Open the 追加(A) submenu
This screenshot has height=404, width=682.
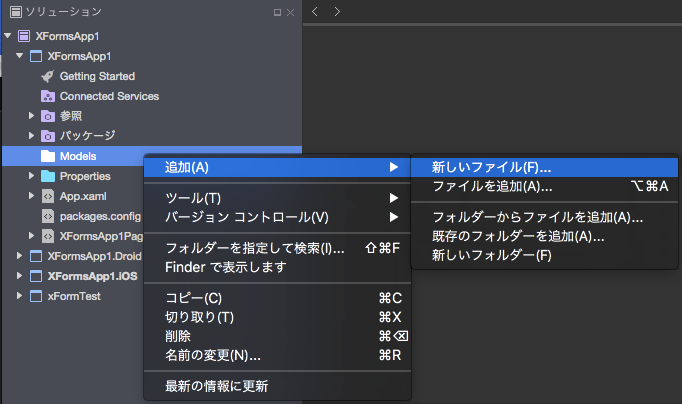point(277,167)
